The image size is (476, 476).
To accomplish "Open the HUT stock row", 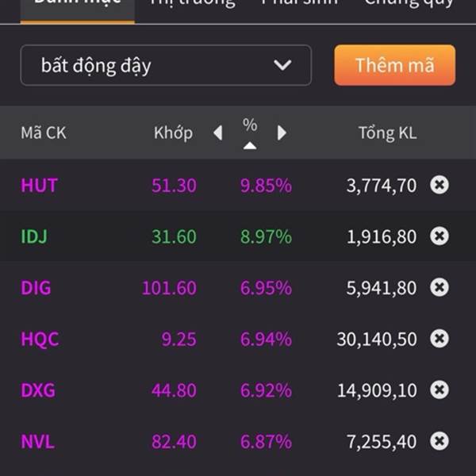I will coord(238,185).
